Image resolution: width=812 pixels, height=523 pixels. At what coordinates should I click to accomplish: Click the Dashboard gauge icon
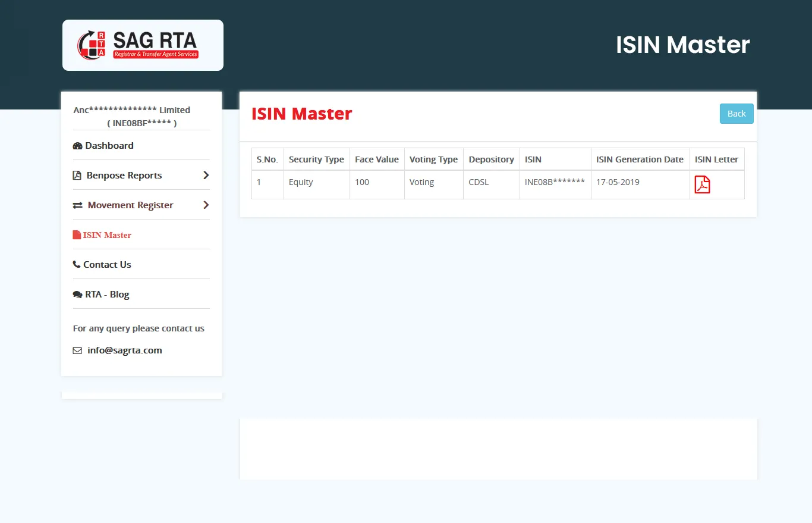[77, 146]
